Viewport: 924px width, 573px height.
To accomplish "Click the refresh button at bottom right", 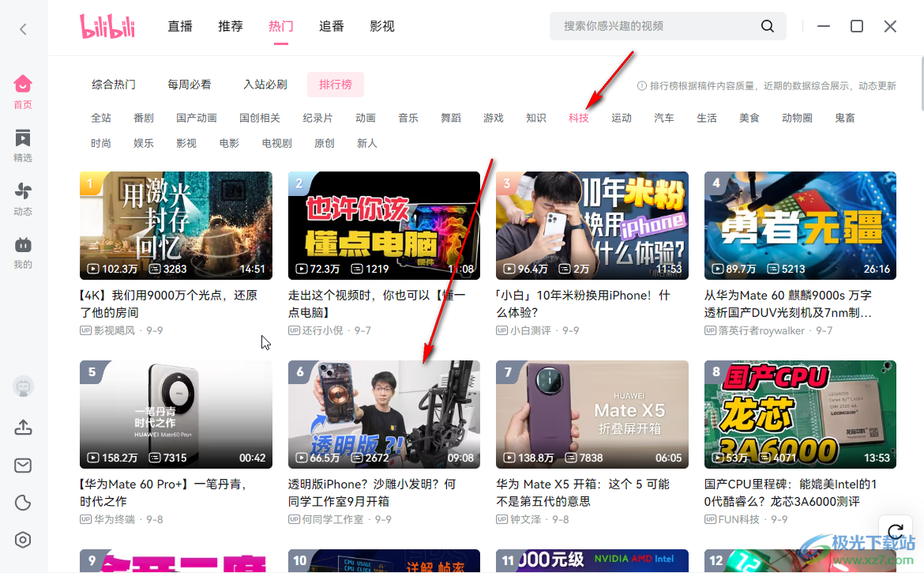I will [895, 530].
